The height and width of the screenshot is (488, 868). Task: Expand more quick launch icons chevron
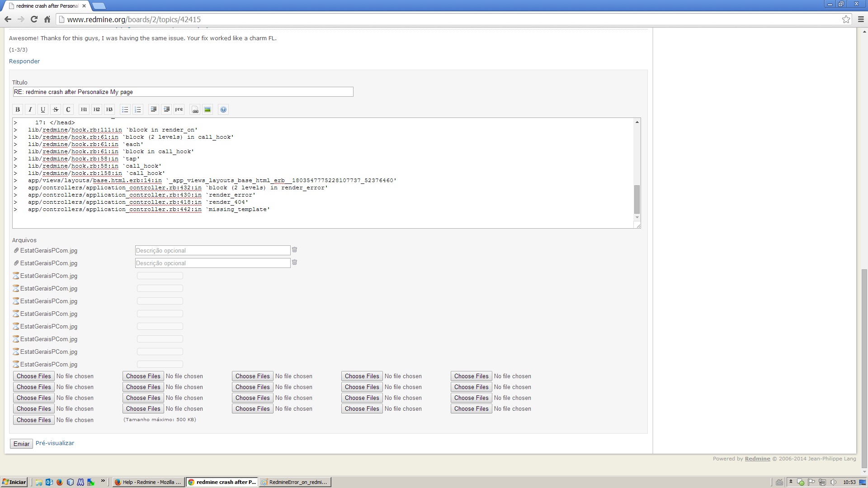click(x=103, y=481)
